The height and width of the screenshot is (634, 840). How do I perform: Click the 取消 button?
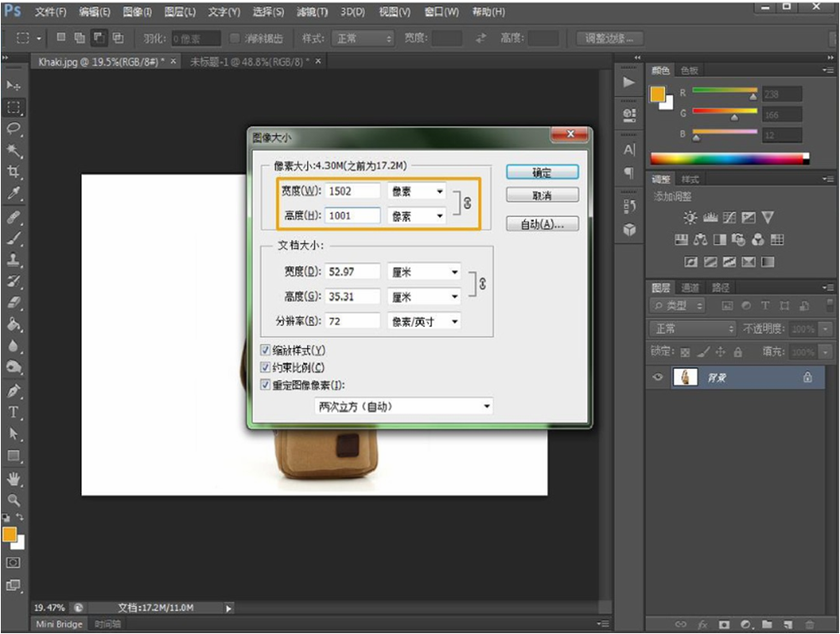click(542, 195)
